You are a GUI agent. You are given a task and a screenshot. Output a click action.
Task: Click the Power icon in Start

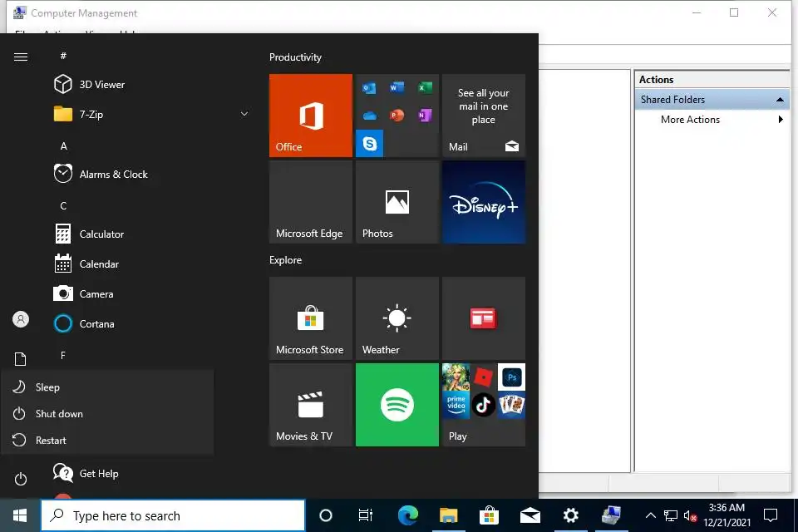[21, 479]
